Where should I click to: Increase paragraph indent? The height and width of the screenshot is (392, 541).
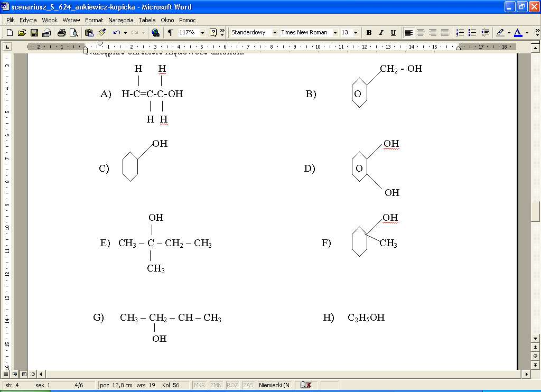point(485,32)
